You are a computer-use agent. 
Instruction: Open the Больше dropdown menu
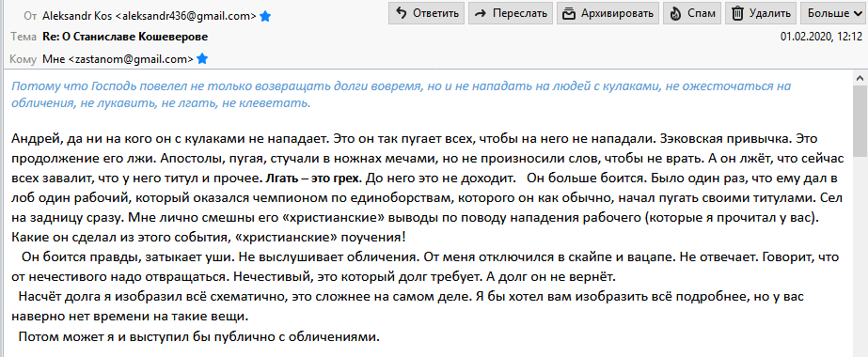click(833, 13)
